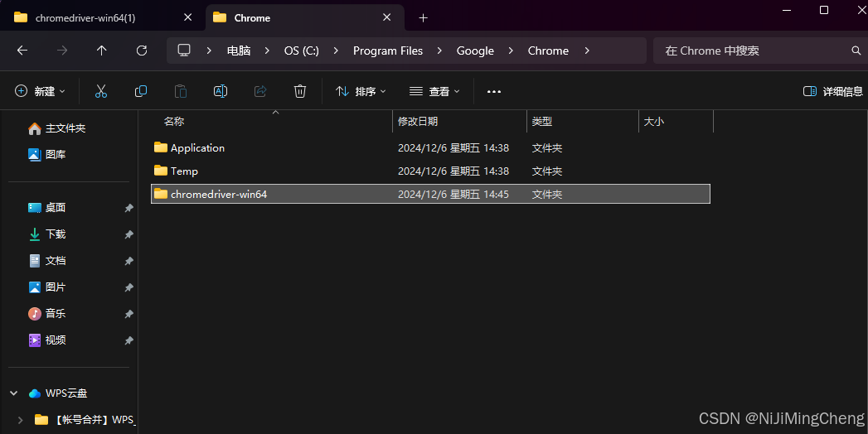The width and height of the screenshot is (868, 434).
Task: Open the 新建 (New) dropdown
Action: click(x=40, y=91)
